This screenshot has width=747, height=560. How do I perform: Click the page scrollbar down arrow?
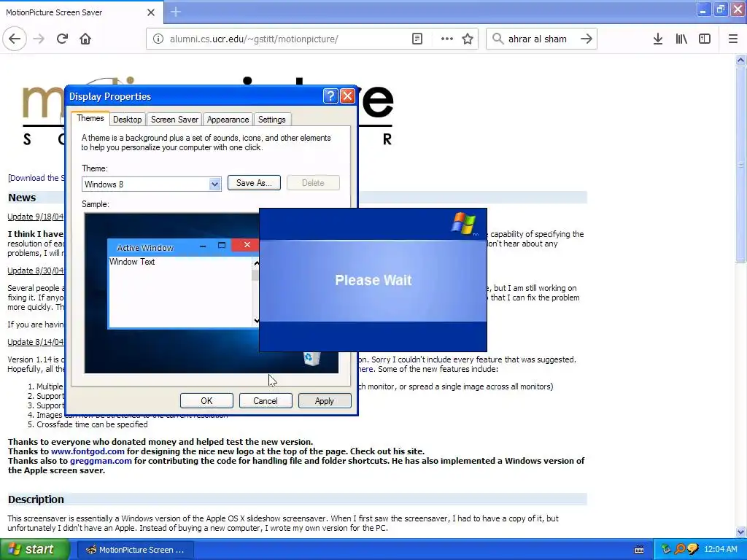pos(741,532)
